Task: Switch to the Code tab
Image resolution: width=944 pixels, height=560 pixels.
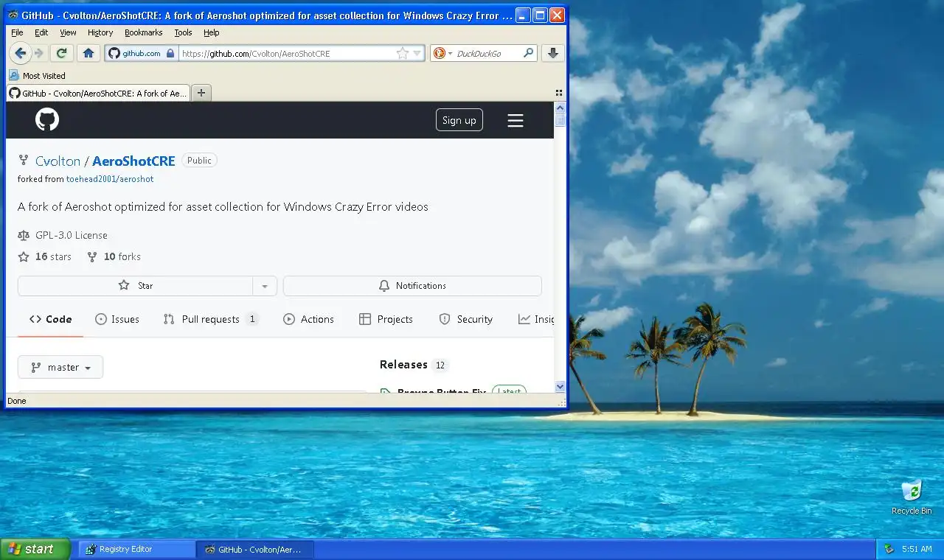Action: (51, 319)
